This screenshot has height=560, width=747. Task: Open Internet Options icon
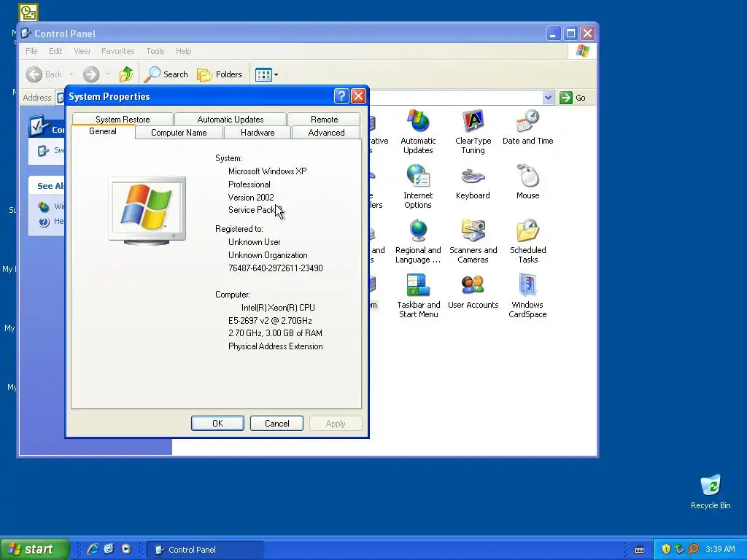[418, 187]
